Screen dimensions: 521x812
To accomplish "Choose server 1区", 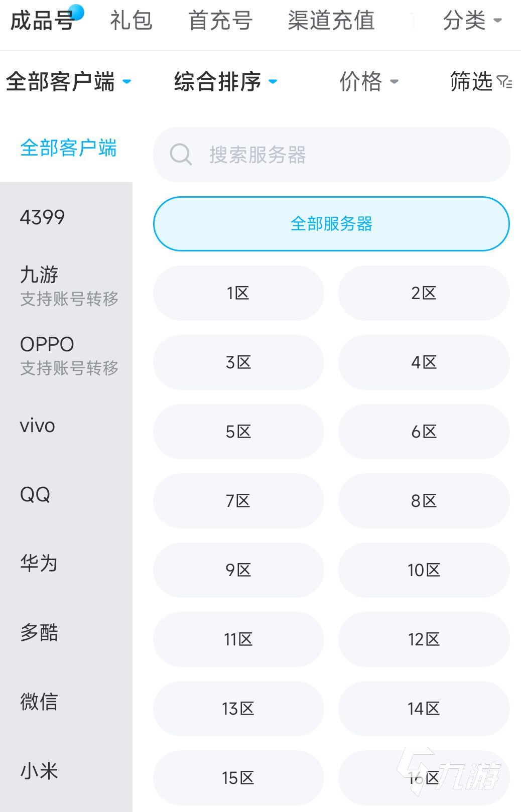I will [238, 293].
